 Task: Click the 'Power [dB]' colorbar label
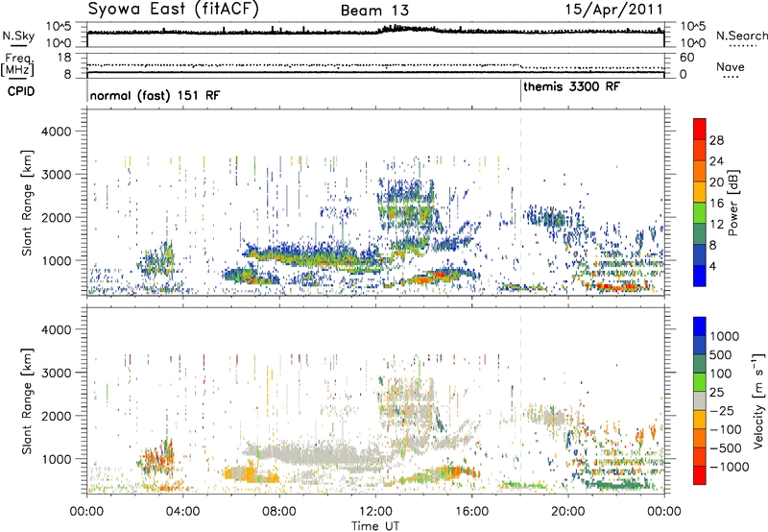click(x=732, y=203)
